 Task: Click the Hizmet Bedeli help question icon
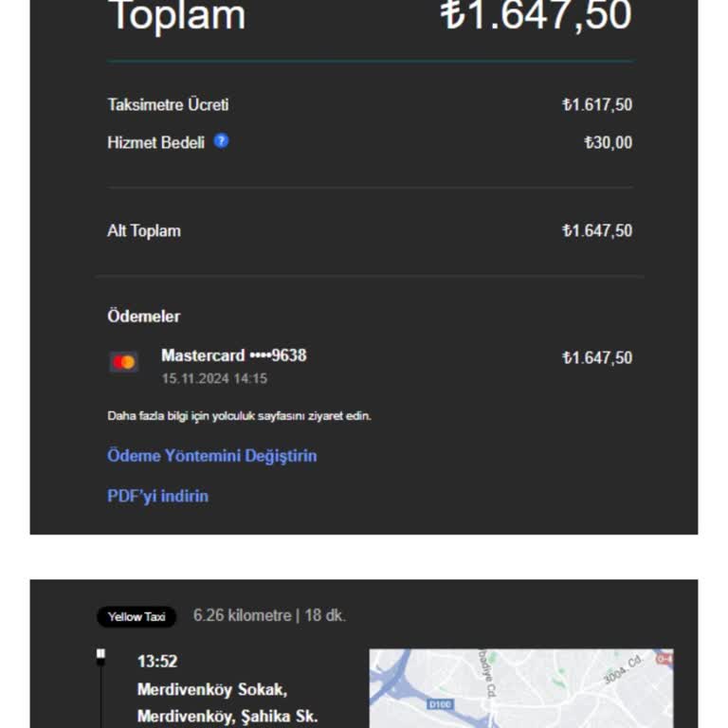[x=221, y=140]
